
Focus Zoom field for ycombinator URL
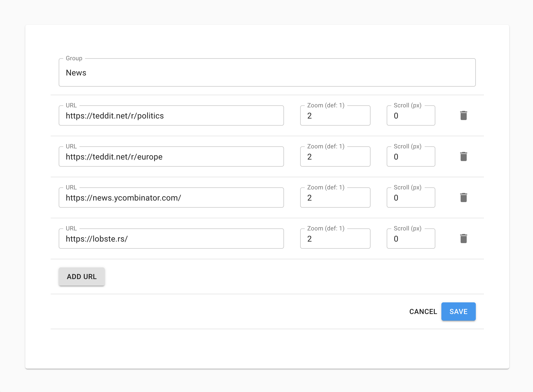click(x=335, y=198)
